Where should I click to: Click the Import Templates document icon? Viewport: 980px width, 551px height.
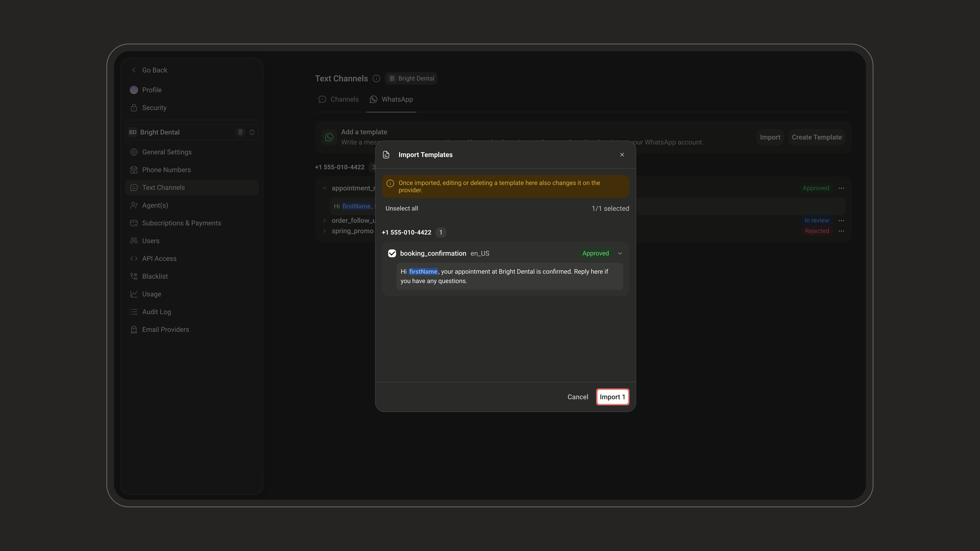coord(386,154)
